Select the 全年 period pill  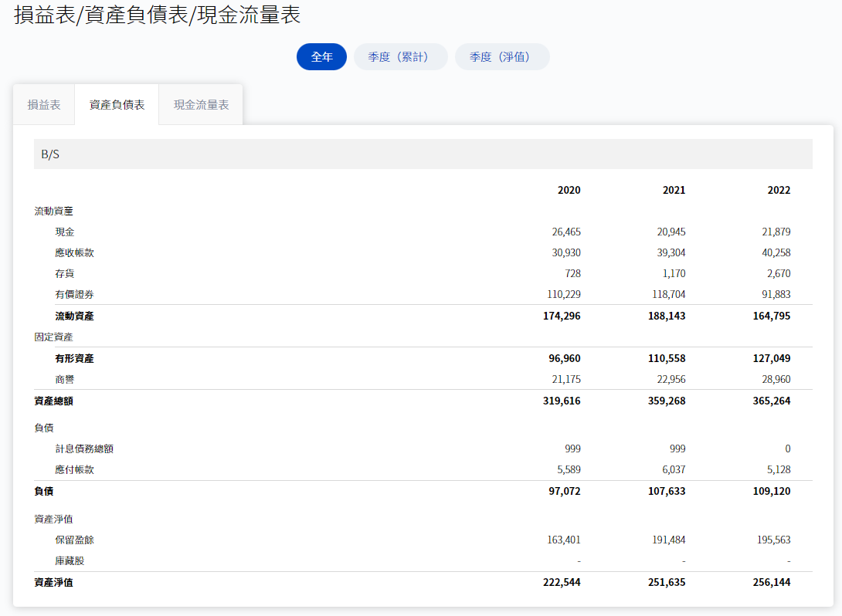tap(321, 57)
